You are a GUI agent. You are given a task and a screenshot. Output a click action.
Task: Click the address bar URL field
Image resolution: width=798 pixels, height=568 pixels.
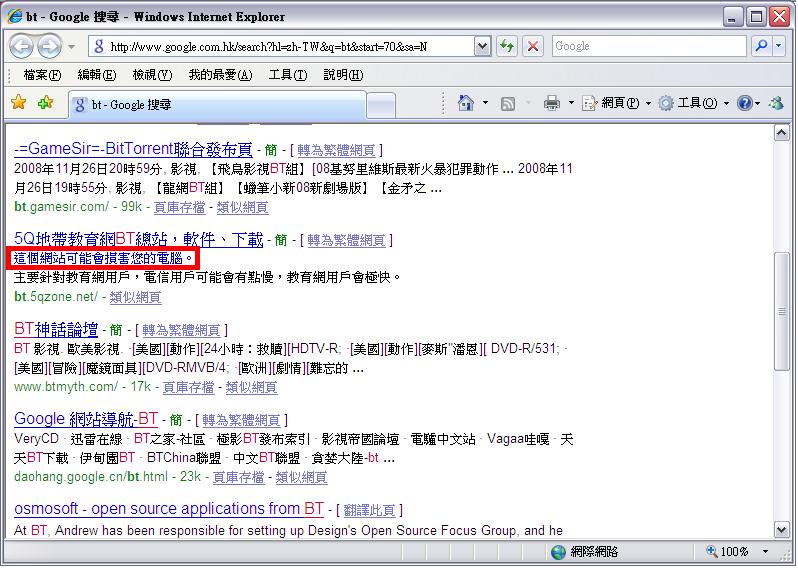pyautogui.click(x=281, y=47)
